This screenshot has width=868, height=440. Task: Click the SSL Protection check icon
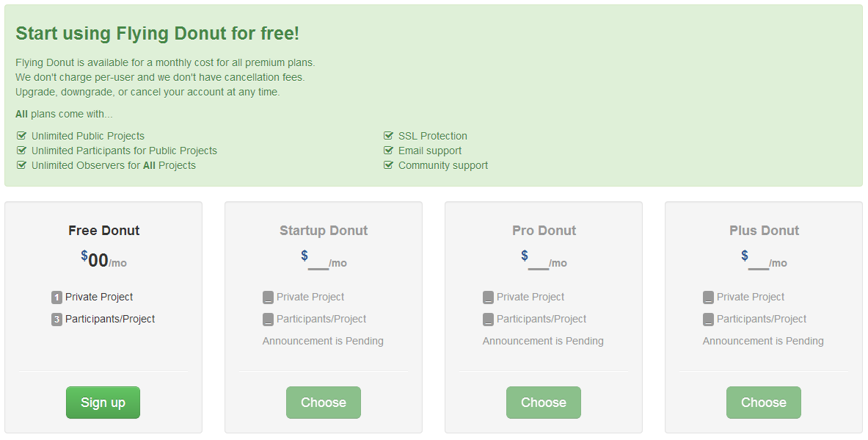coord(388,136)
